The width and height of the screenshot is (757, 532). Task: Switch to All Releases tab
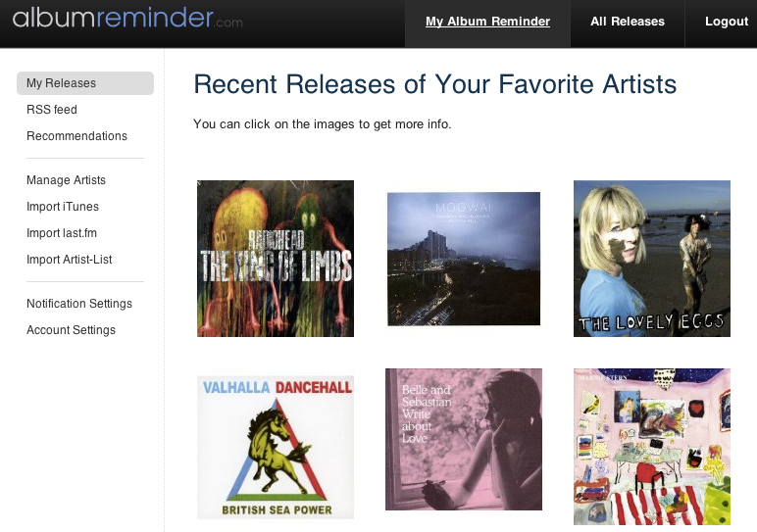click(628, 22)
